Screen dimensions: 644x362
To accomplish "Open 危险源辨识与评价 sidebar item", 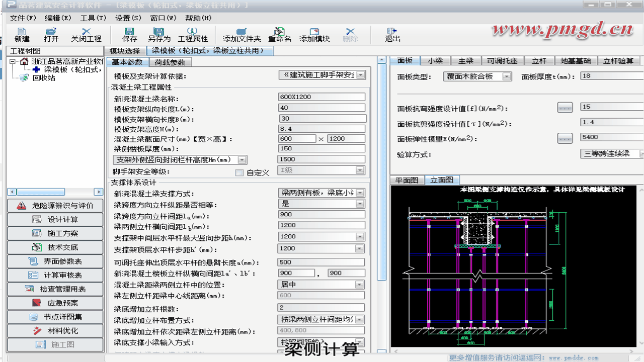I will [55, 206].
